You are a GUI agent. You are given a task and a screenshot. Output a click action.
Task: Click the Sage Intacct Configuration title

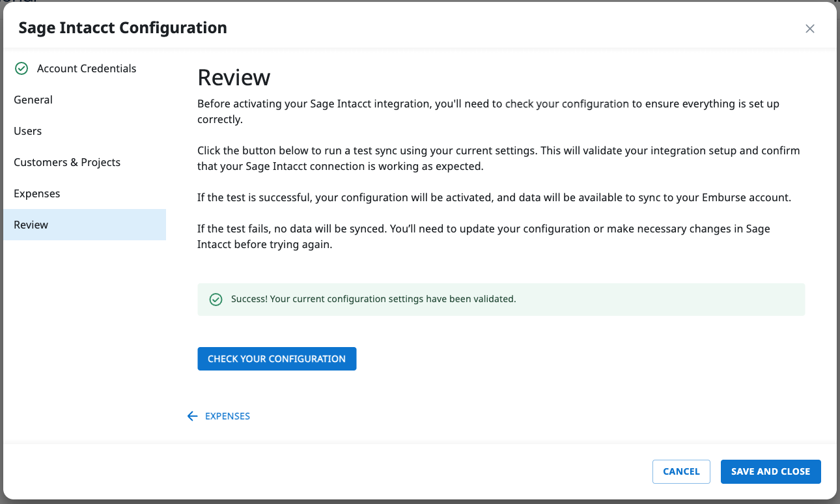122,28
